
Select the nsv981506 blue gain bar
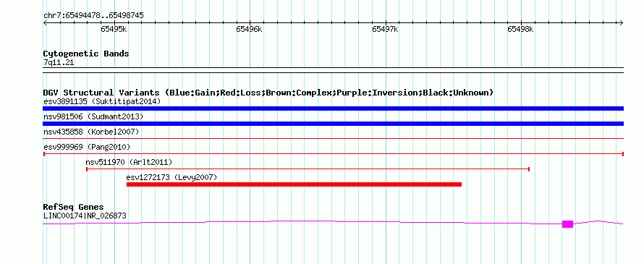(333, 124)
